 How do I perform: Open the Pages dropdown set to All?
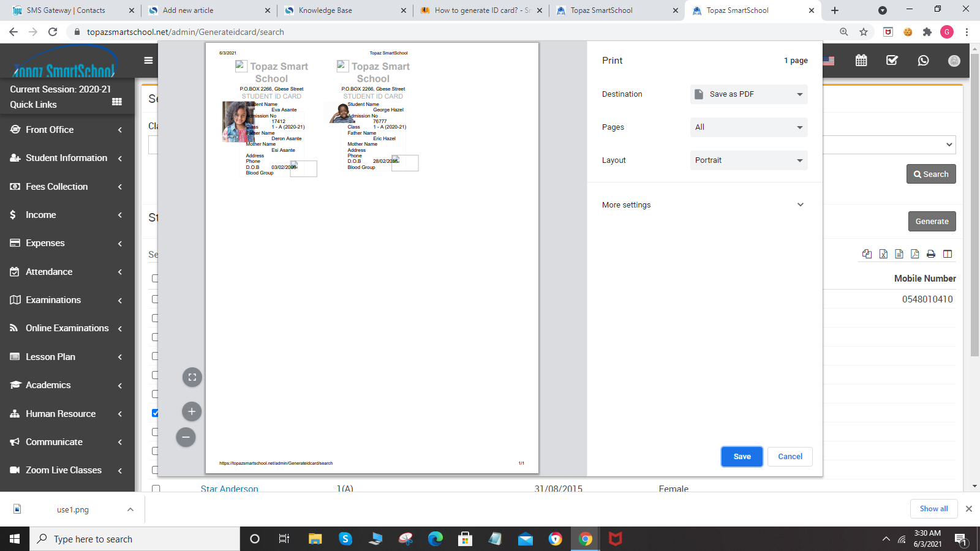click(748, 127)
